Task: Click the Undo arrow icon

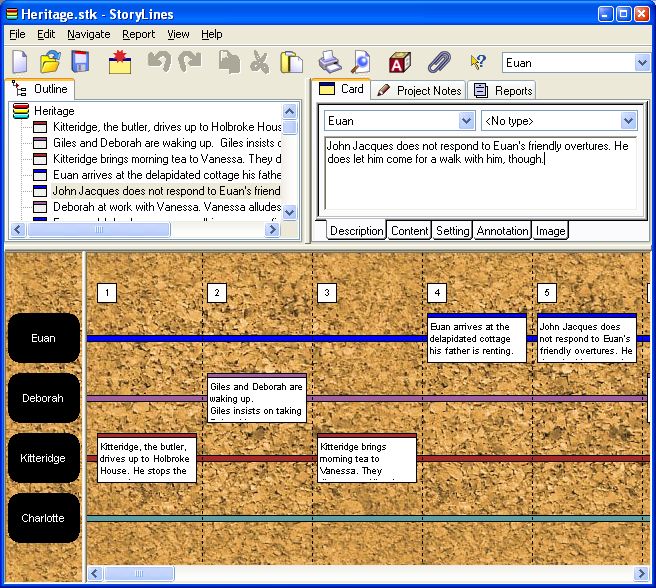Action: [159, 61]
